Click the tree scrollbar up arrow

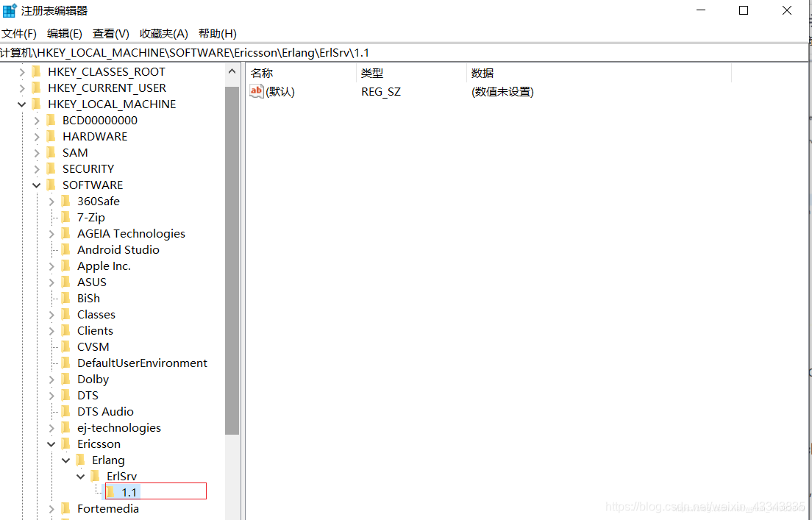click(x=232, y=71)
